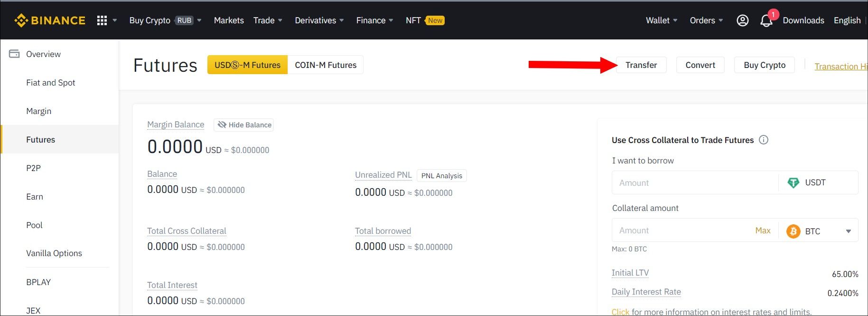868x316 pixels.
Task: Click the info icon beside Cross Collateral heading
Action: 763,140
